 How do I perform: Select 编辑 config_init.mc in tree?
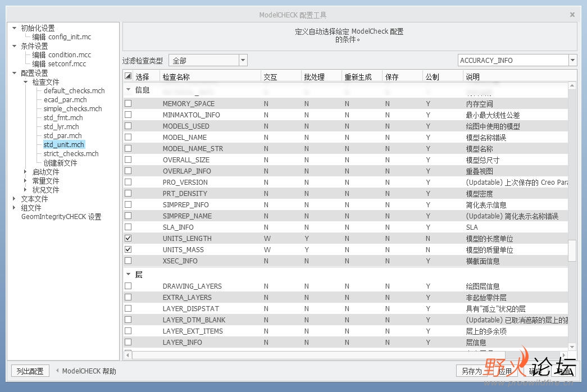click(61, 37)
